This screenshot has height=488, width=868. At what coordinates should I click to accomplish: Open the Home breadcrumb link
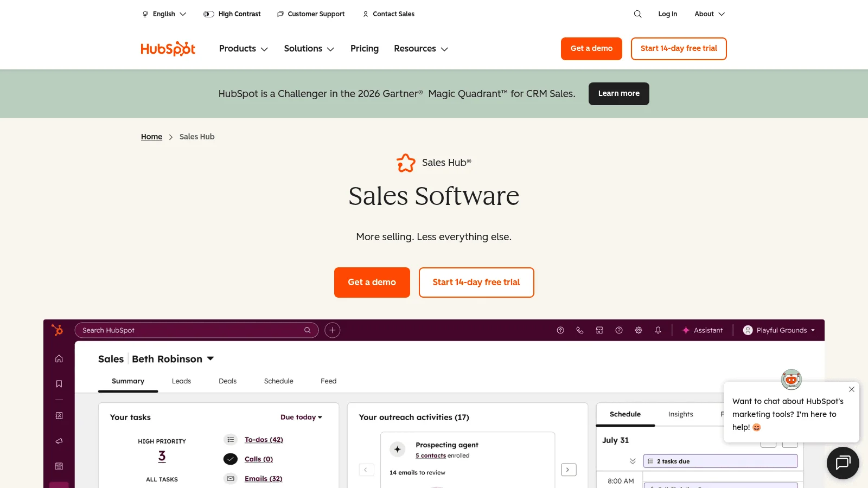(x=151, y=137)
